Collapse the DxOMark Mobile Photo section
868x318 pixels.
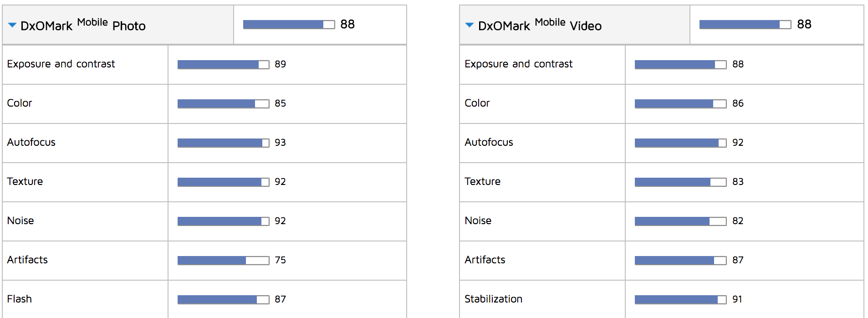12,25
